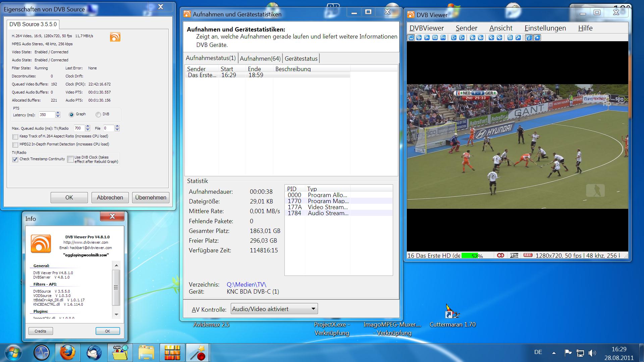Open Firefox from the taskbar
644x362 pixels.
click(68, 353)
